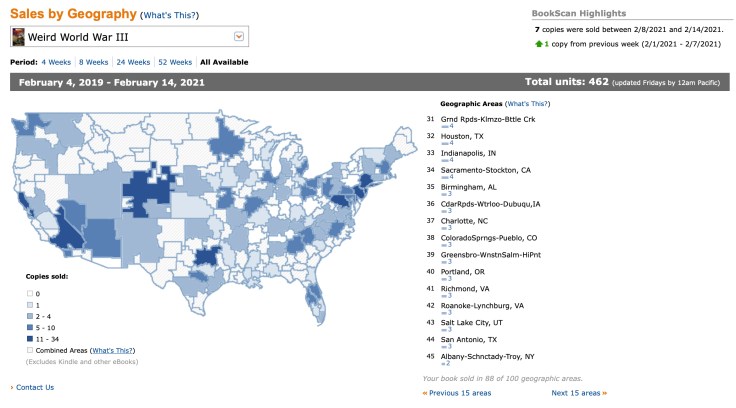The image size is (736, 408).
Task: Click the 2 - 4 copies legend swatch
Action: [29, 317]
